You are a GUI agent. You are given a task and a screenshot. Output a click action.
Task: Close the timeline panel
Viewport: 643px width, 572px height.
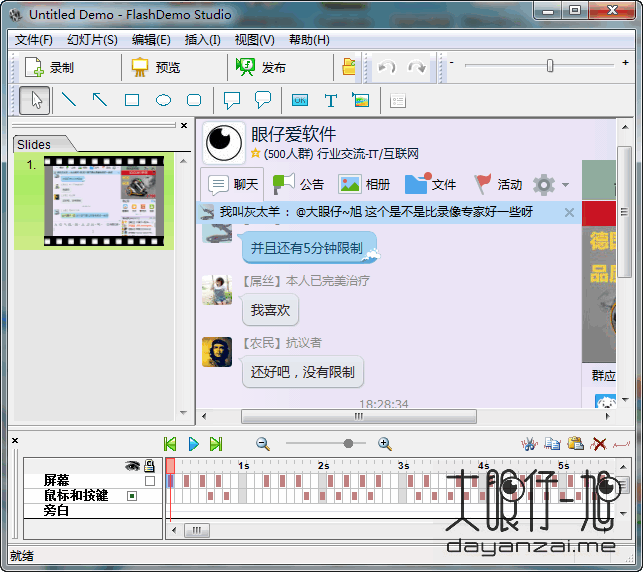[x=15, y=441]
